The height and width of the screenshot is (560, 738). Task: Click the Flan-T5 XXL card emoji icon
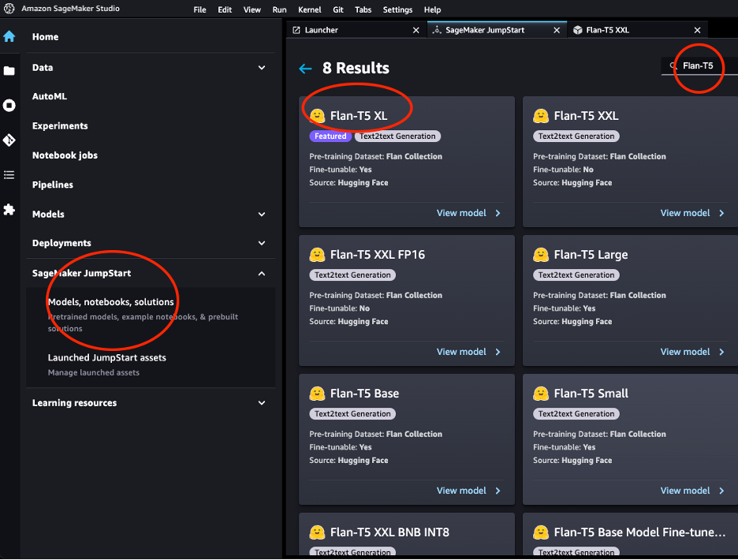tap(541, 116)
